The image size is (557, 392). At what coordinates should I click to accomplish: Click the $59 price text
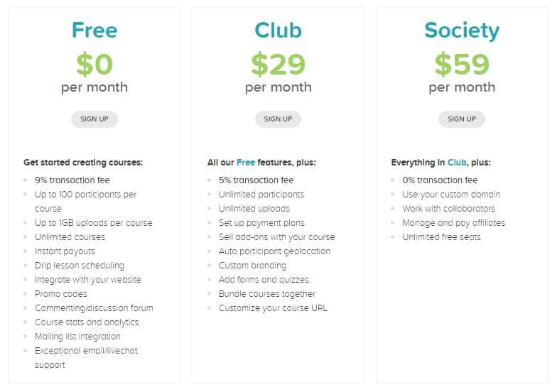point(462,64)
